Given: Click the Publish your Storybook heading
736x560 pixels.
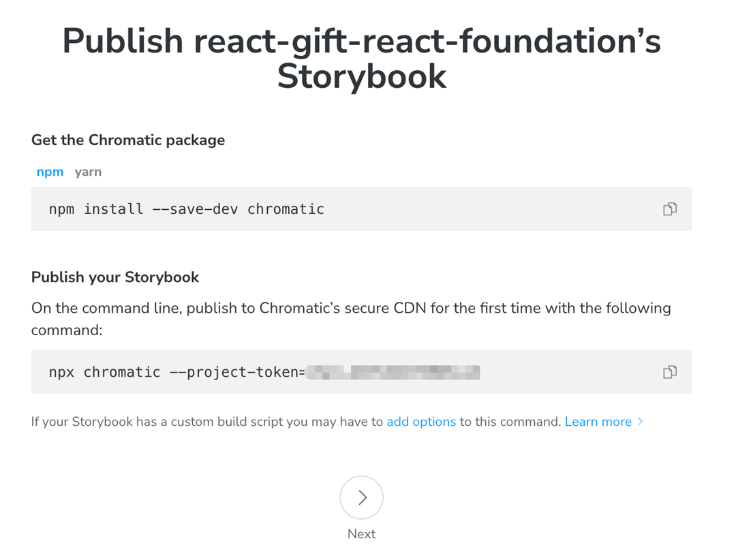Looking at the screenshot, I should coord(115,277).
